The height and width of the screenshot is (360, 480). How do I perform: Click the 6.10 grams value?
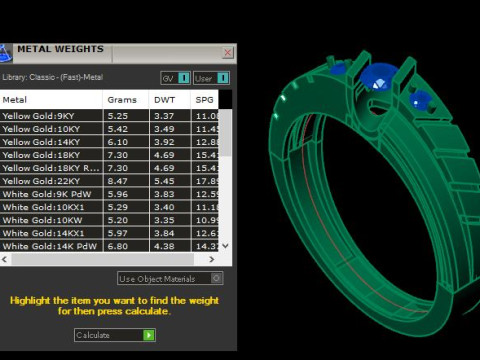click(118, 142)
